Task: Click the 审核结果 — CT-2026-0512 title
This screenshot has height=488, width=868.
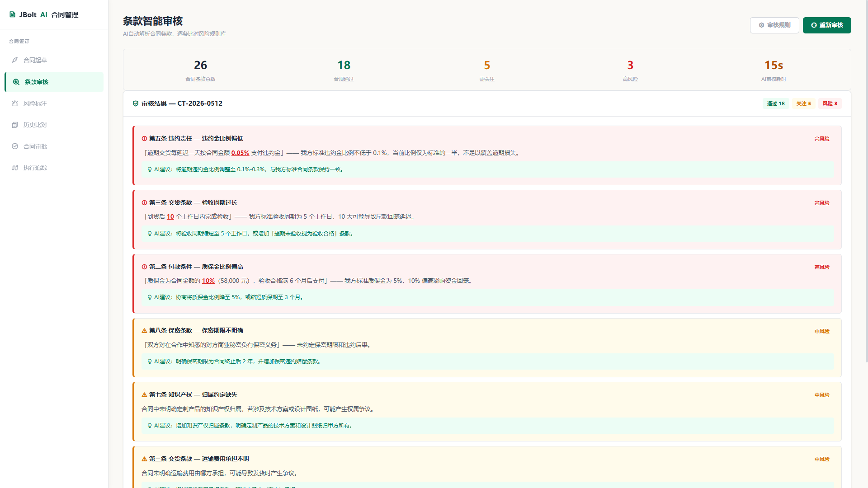Action: coord(182,103)
